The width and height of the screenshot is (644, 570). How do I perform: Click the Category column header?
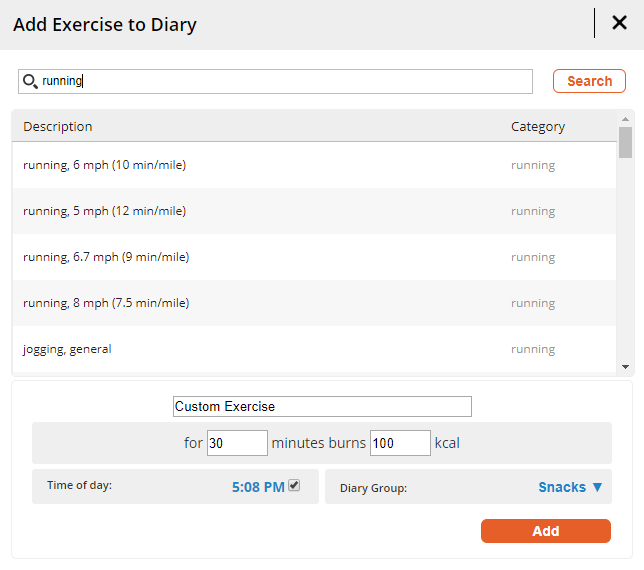pyautogui.click(x=538, y=127)
